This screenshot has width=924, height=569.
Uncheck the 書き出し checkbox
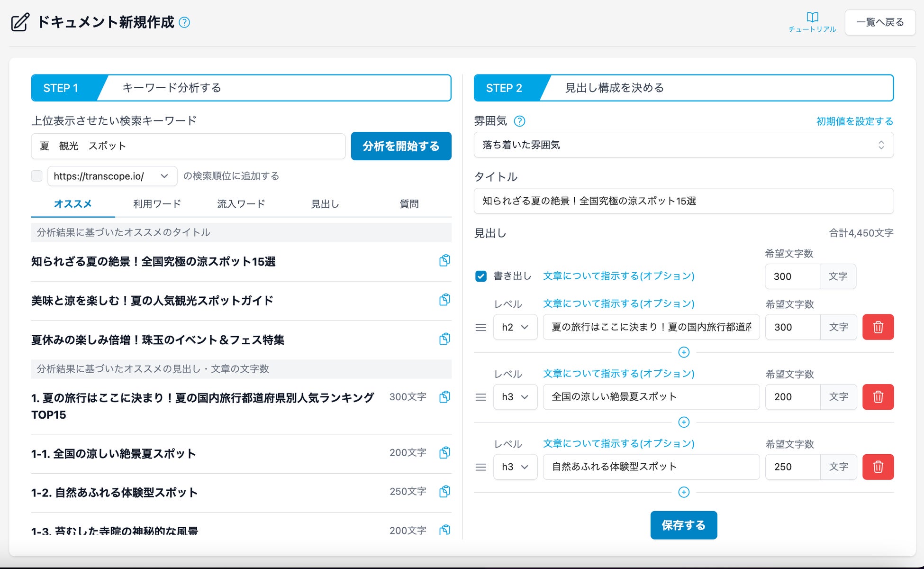pyautogui.click(x=480, y=276)
